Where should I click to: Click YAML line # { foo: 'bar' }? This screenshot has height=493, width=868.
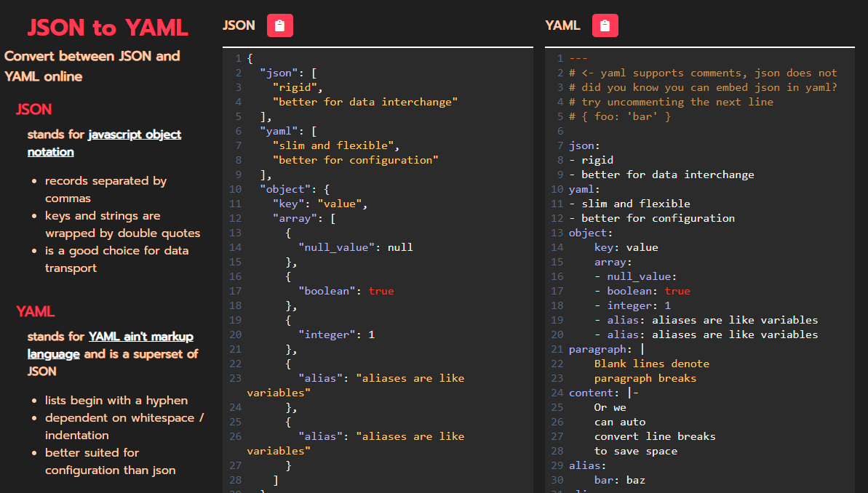tap(620, 116)
